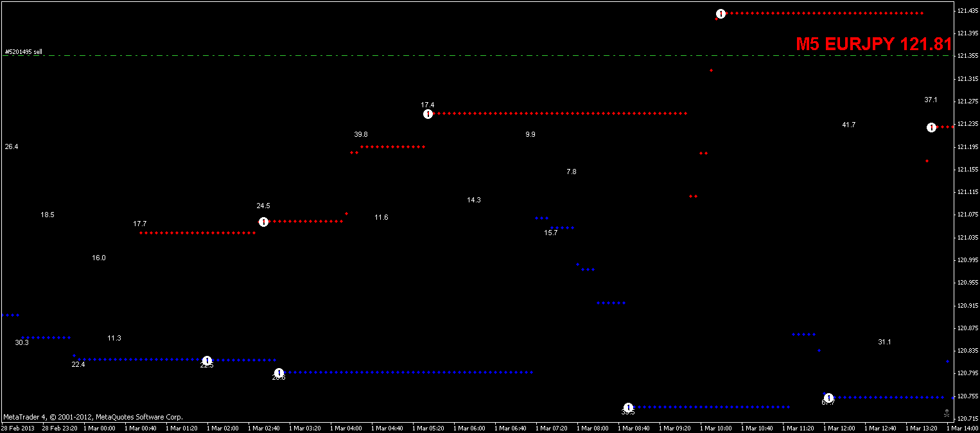The height and width of the screenshot is (433, 980).
Task: Click the info marker labeled 17.4
Action: pos(428,114)
